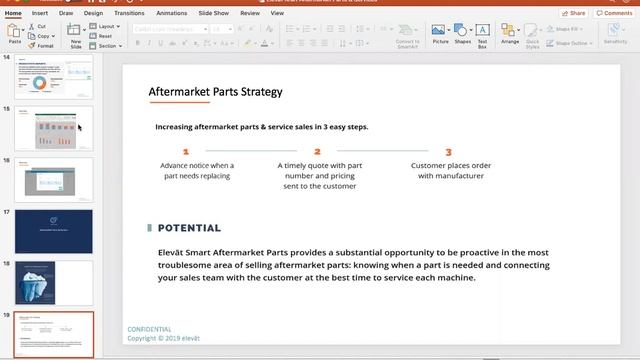Click the 'Aftermarket Parts Strategy' slide title
Viewport: 640px width, 360px height.
(216, 92)
